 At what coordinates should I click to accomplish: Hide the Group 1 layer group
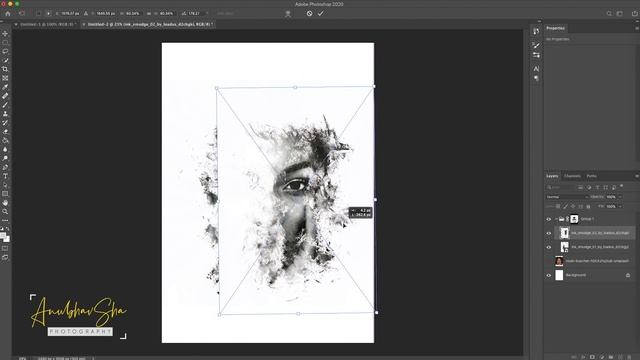549,219
